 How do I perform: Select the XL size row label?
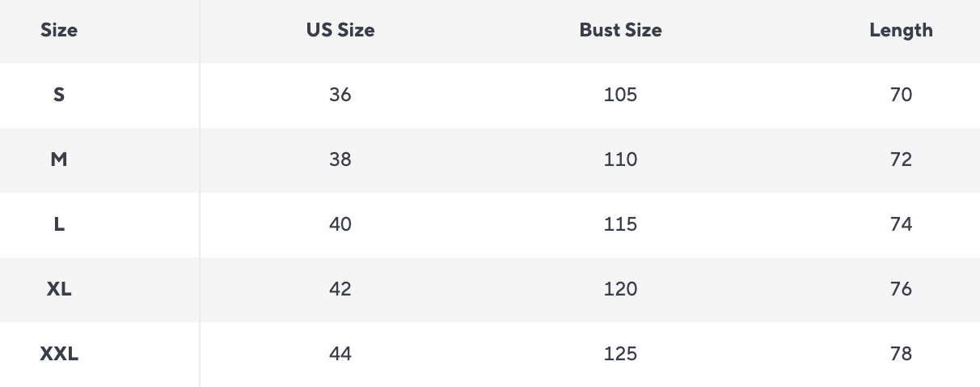(x=59, y=289)
